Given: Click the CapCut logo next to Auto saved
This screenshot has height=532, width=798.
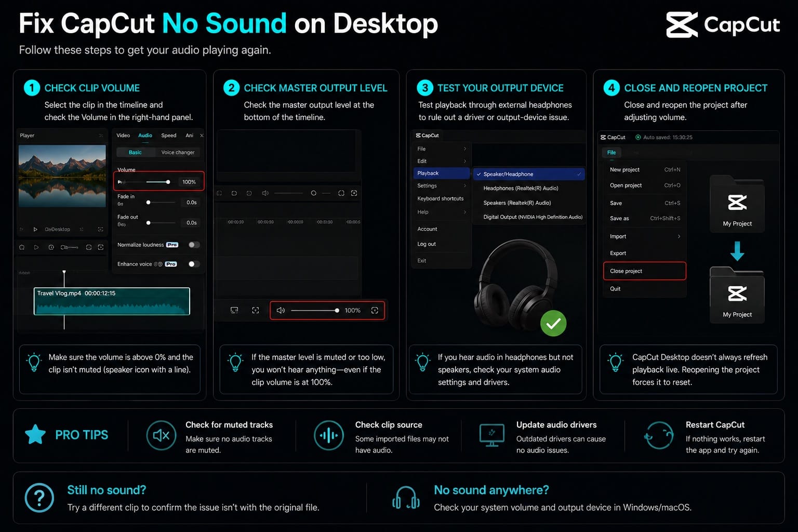Looking at the screenshot, I should pyautogui.click(x=613, y=137).
